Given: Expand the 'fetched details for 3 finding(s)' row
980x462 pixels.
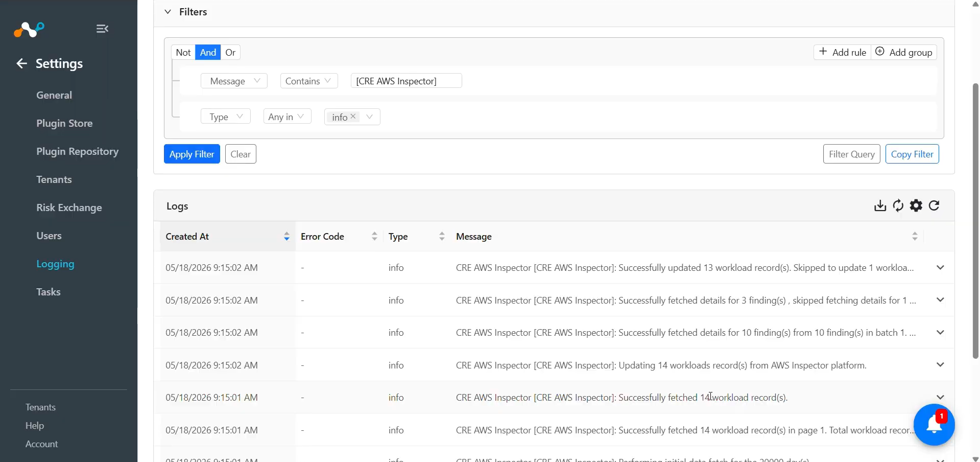Looking at the screenshot, I should pyautogui.click(x=940, y=300).
